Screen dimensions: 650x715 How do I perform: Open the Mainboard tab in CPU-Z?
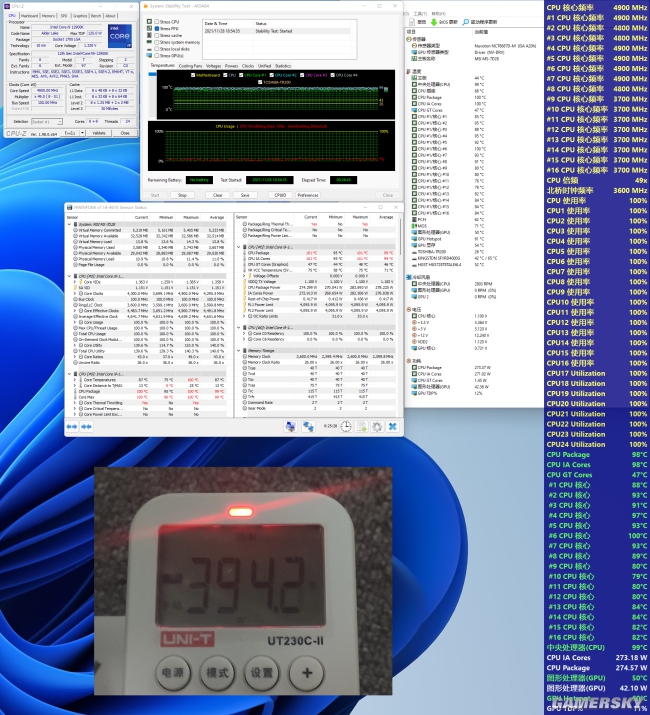29,16
